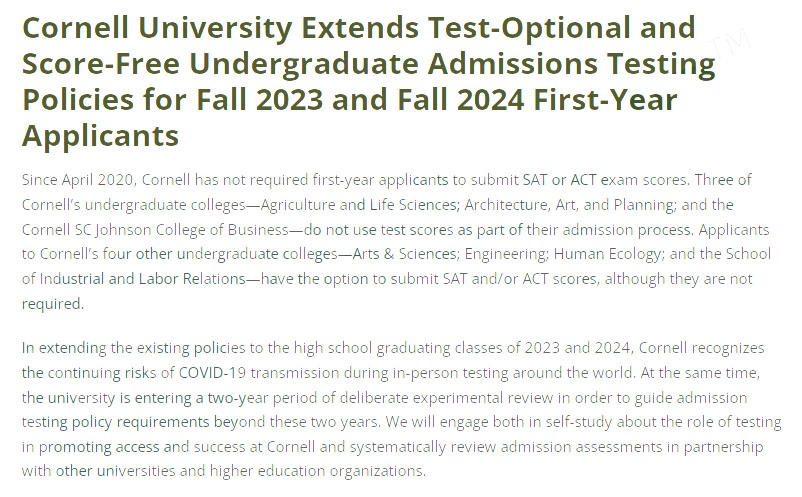The width and height of the screenshot is (802, 497).
Task: Click 'Industrial and Labor Relations' text
Action: pos(143,279)
